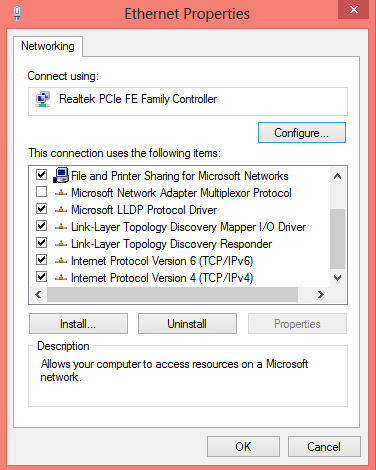Uncheck Microsoft LLDP Protocol Driver checkbox
Viewport: 376px width, 470px height.
tap(41, 209)
